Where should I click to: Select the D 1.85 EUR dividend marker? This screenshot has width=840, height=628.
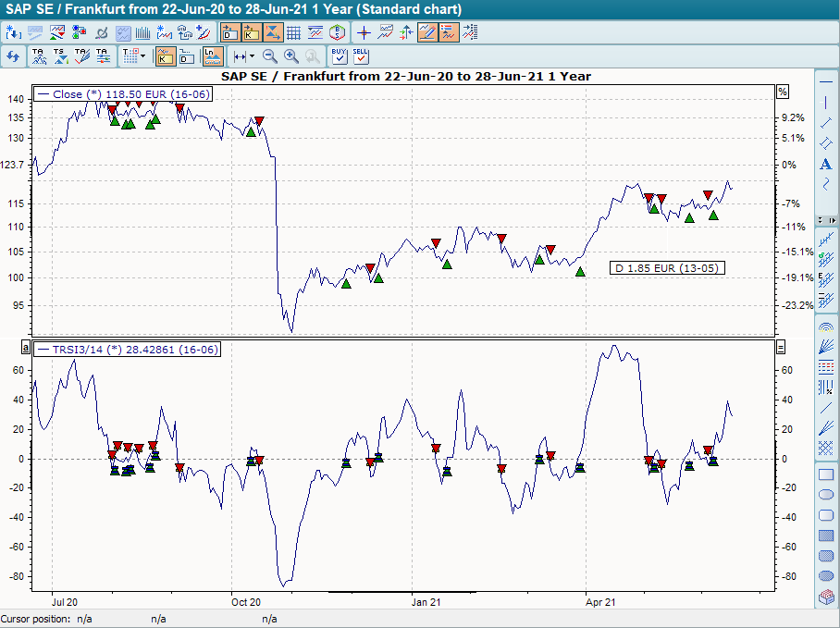(666, 267)
